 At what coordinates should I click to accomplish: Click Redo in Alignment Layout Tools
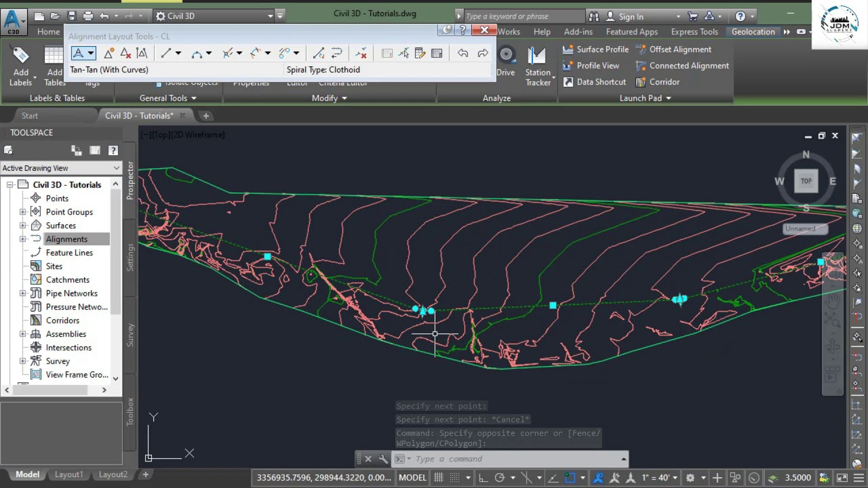(482, 54)
